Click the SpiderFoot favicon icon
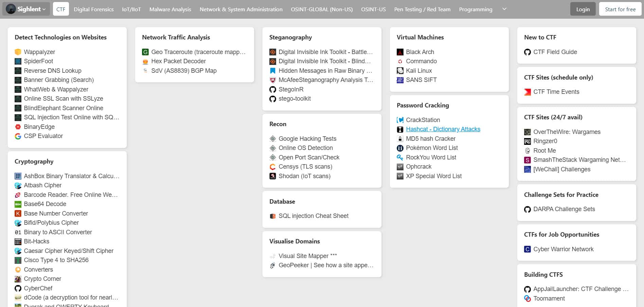 pyautogui.click(x=18, y=61)
